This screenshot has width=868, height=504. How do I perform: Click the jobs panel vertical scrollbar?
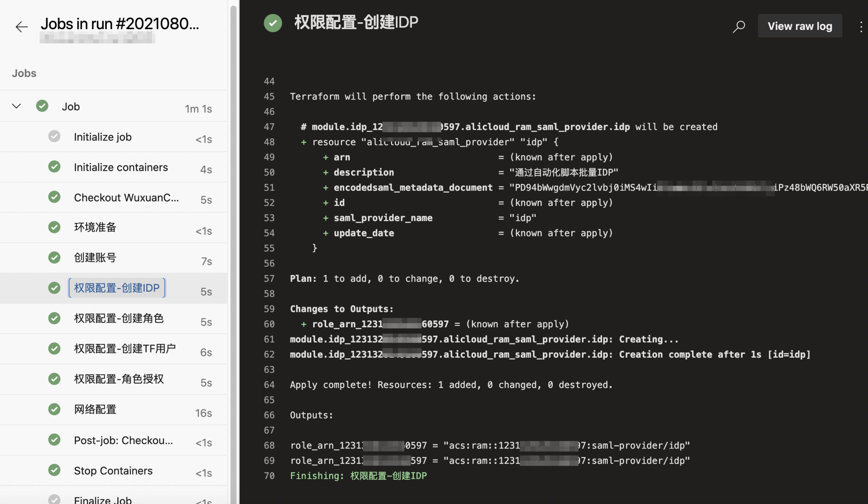coord(233,241)
